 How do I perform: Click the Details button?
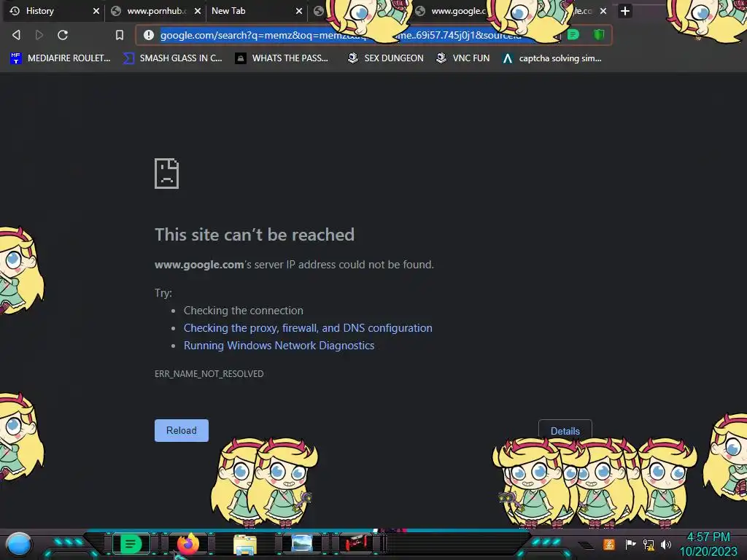tap(565, 430)
